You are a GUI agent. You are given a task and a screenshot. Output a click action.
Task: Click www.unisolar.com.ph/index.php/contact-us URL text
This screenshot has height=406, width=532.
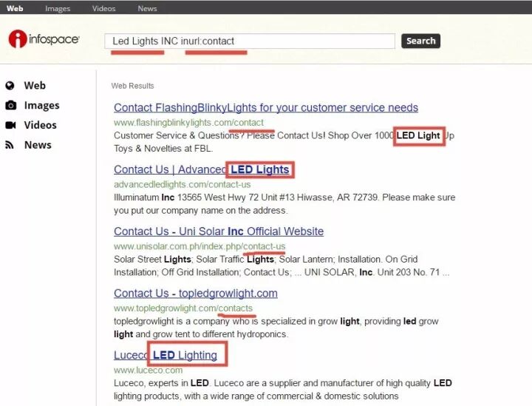pyautogui.click(x=199, y=246)
